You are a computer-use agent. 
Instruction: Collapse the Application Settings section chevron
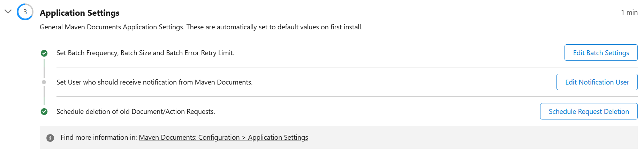pyautogui.click(x=8, y=12)
